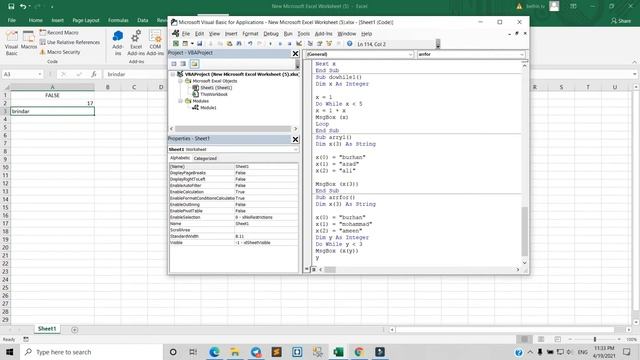The height and width of the screenshot is (360, 640).
Task: Open VBA Help question mark icon
Action: click(x=349, y=44)
